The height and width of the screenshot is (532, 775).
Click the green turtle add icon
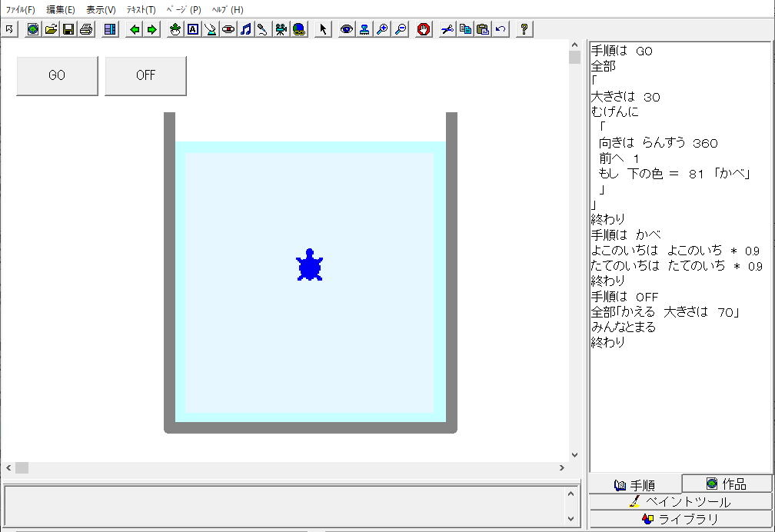click(175, 29)
